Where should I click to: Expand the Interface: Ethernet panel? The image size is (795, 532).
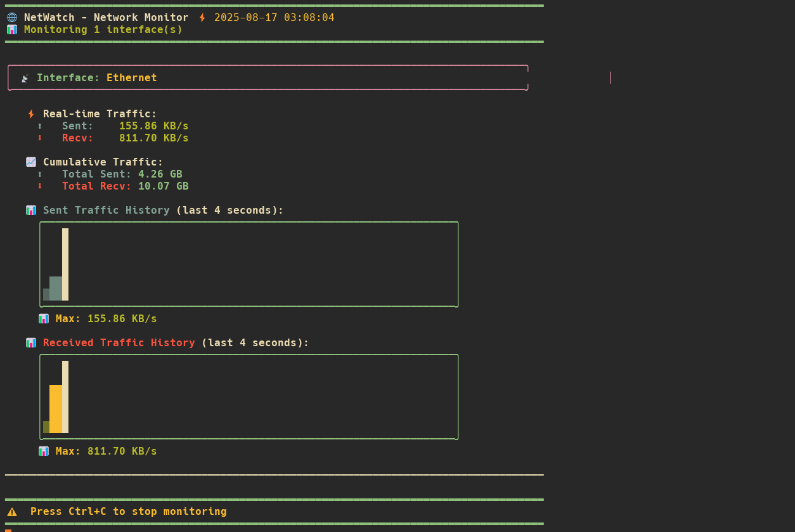268,77
